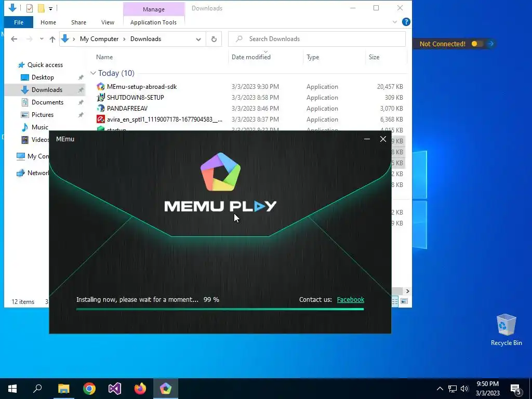Open the Application Tools tab
The width and height of the screenshot is (532, 399).
coord(153,22)
